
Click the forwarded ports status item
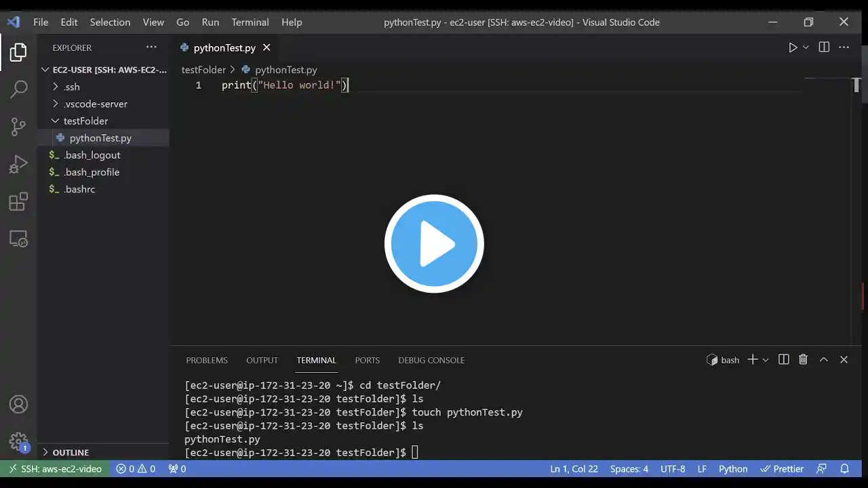[177, 468]
